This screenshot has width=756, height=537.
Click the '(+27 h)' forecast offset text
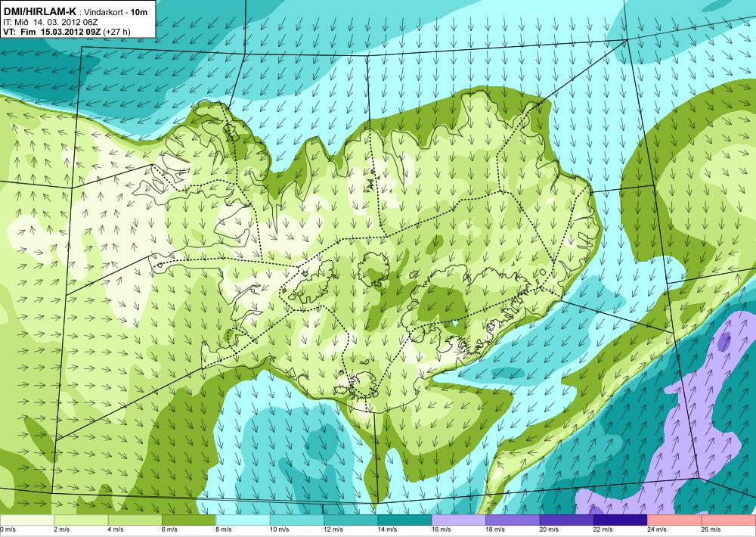pyautogui.click(x=116, y=33)
